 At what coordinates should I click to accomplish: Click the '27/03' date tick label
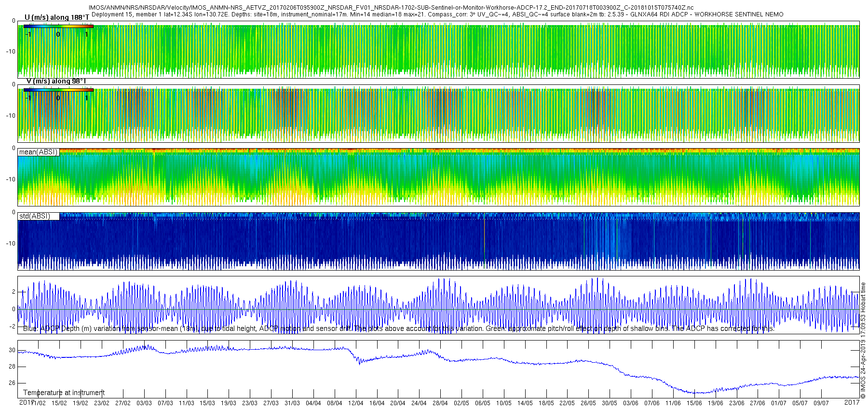pos(271,403)
